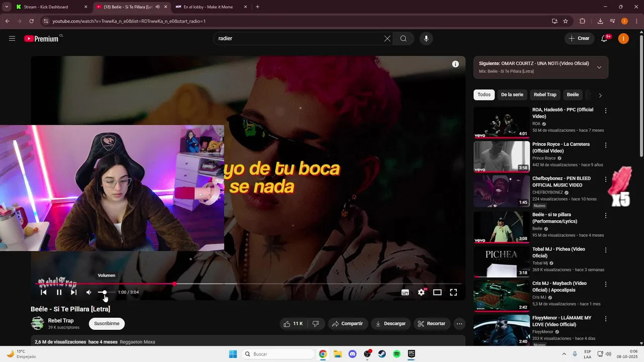
Task: Select the Todos filter chip
Action: coord(484,95)
